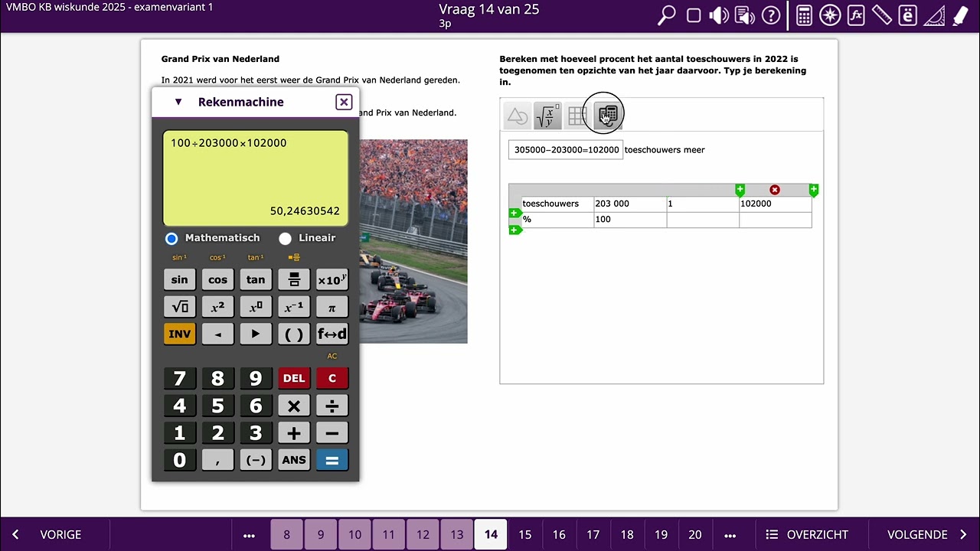The width and height of the screenshot is (980, 551).
Task: Click the blue equals key
Action: (x=332, y=460)
